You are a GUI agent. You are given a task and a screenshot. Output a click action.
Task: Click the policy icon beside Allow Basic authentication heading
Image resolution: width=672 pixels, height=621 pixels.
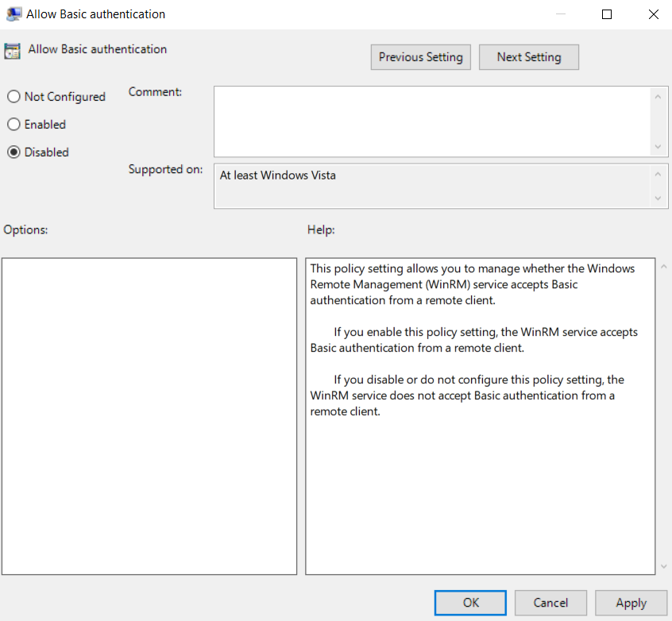13,49
